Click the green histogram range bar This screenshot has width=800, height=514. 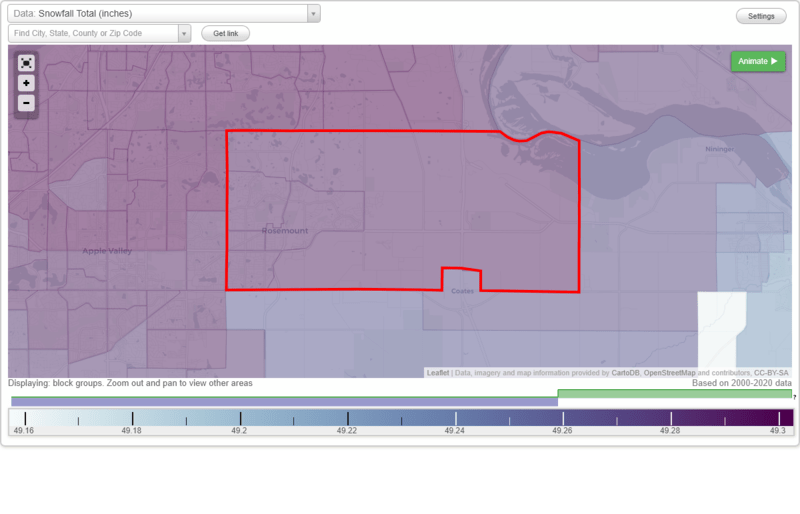pos(674,394)
